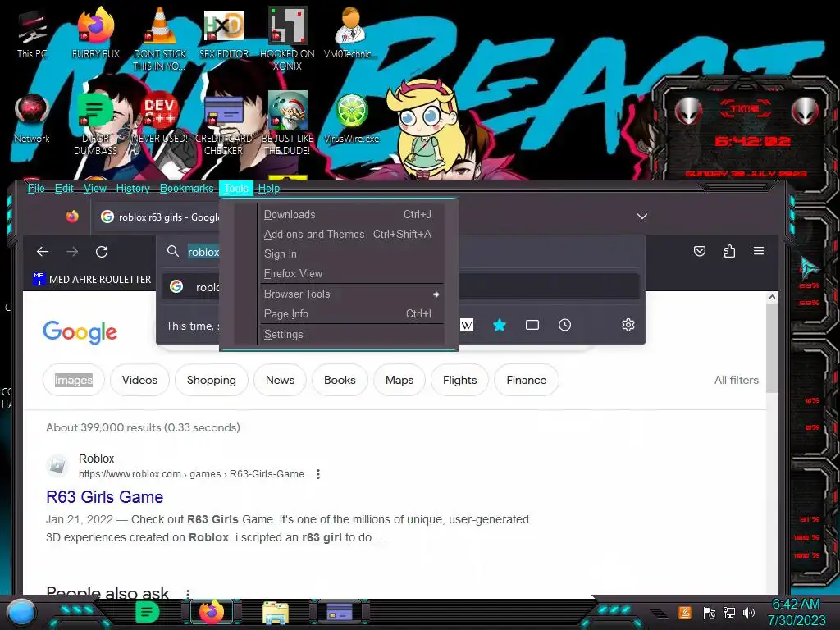This screenshot has width=840, height=630.
Task: Open HOOKED ON XONIX desktop shortcut
Action: pos(287,38)
